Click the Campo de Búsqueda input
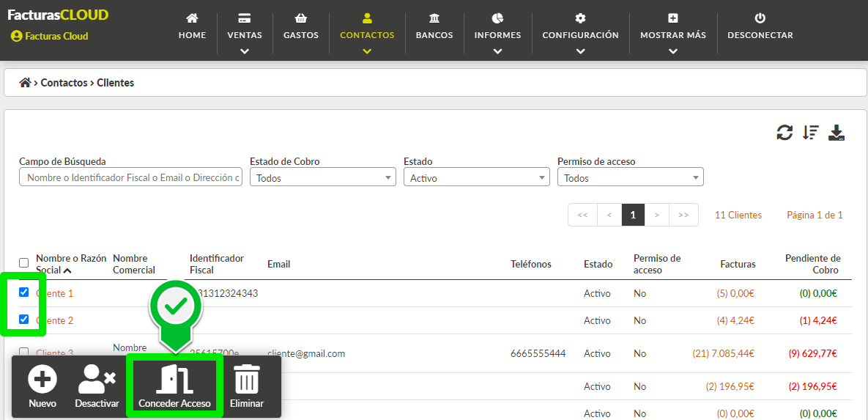This screenshot has height=420, width=868. pyautogui.click(x=130, y=177)
